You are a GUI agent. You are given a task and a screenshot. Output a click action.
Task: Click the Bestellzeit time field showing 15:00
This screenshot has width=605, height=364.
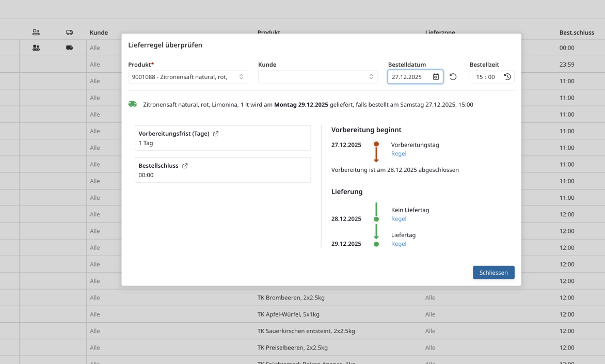tap(485, 77)
